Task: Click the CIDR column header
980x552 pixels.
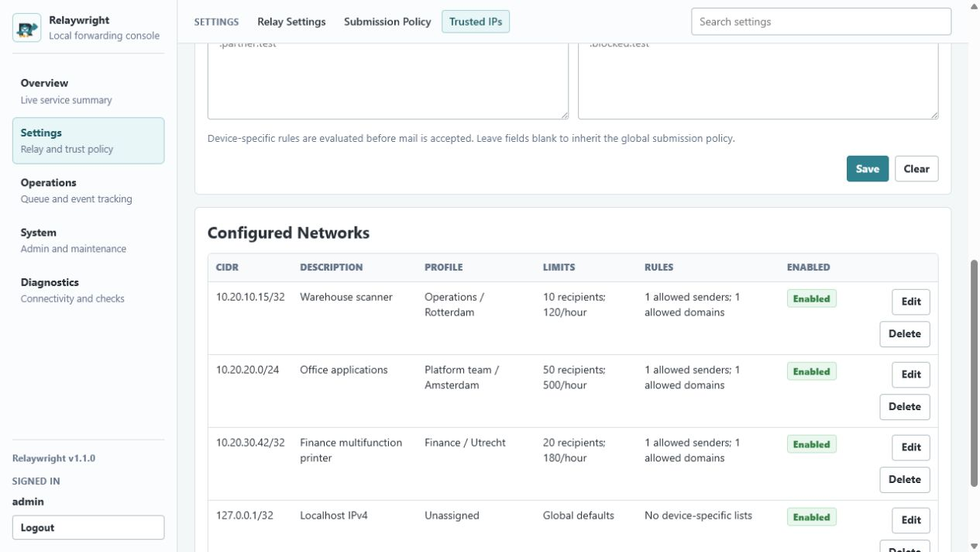Action: (227, 267)
